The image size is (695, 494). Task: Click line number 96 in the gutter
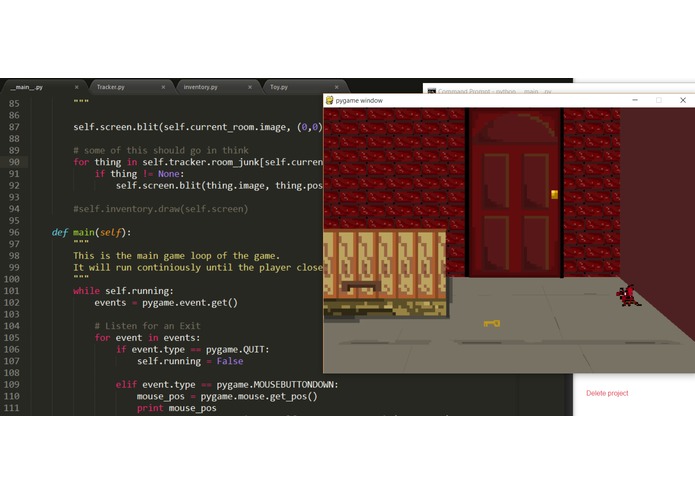[14, 232]
